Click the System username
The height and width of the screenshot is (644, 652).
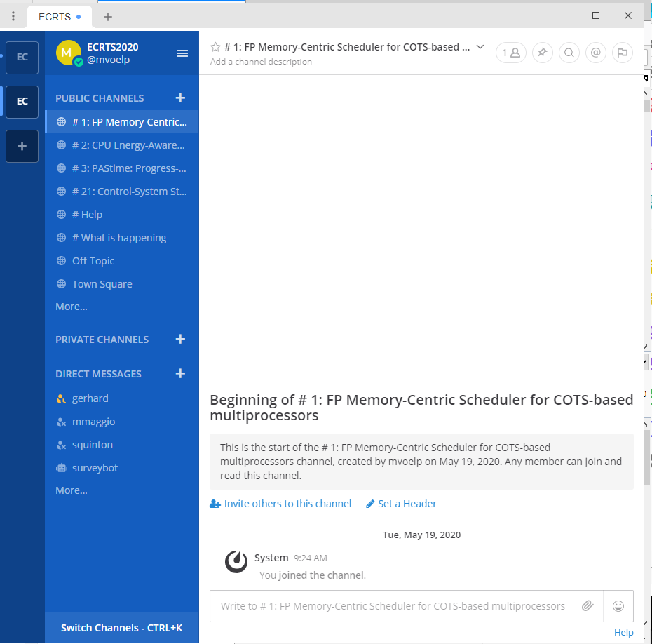click(271, 558)
